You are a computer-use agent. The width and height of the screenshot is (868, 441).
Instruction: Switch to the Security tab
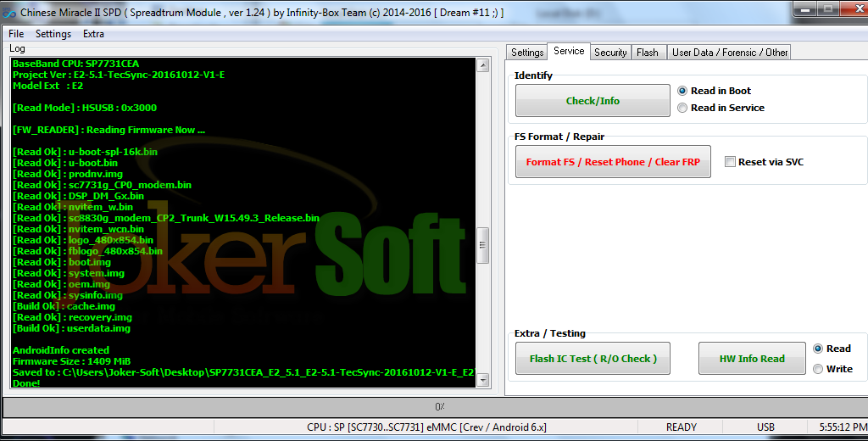click(610, 52)
